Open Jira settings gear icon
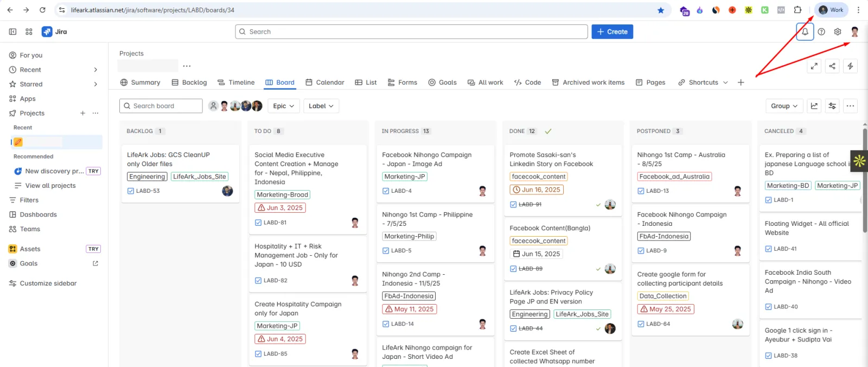This screenshot has height=367, width=868. (x=838, y=31)
